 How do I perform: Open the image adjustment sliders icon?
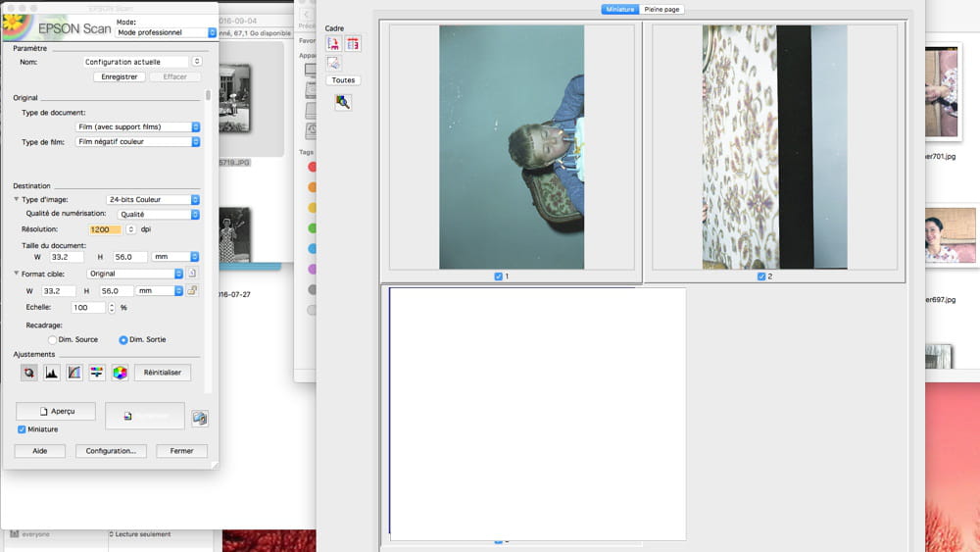click(x=97, y=373)
